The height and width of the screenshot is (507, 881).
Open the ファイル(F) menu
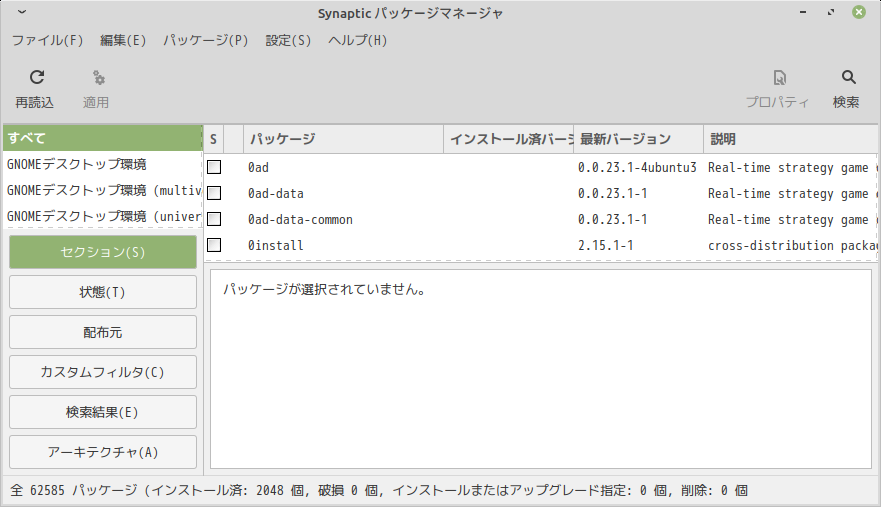tap(47, 40)
